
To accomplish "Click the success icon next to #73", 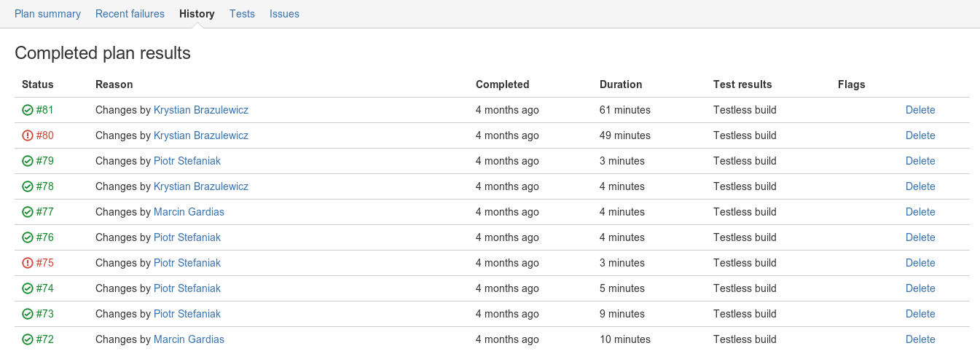I will pos(28,314).
